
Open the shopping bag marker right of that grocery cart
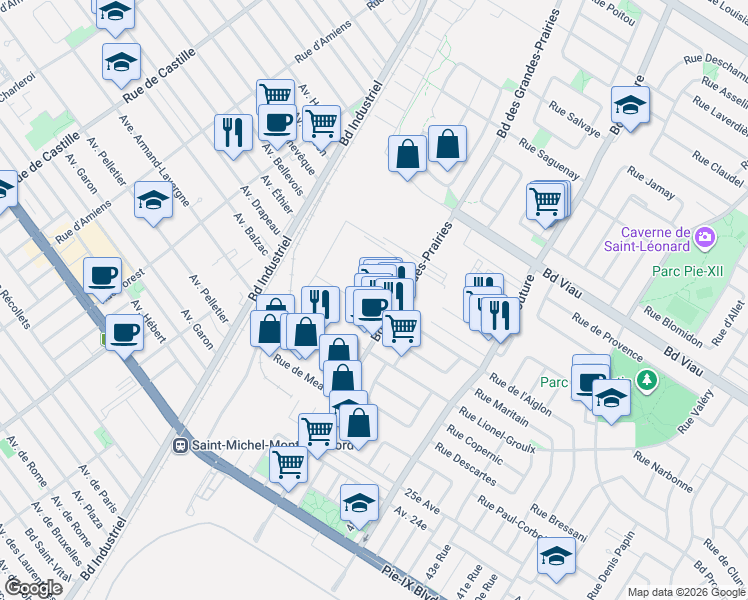pos(359,424)
